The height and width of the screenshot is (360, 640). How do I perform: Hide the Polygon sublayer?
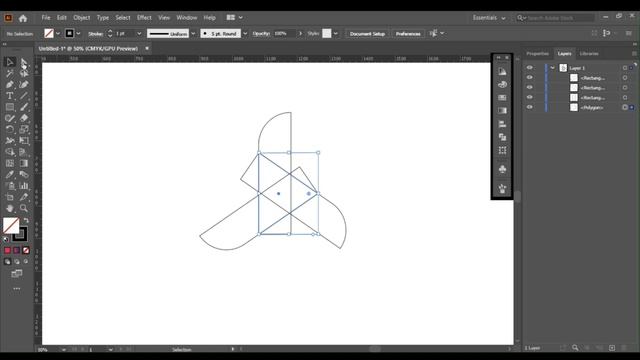click(529, 107)
